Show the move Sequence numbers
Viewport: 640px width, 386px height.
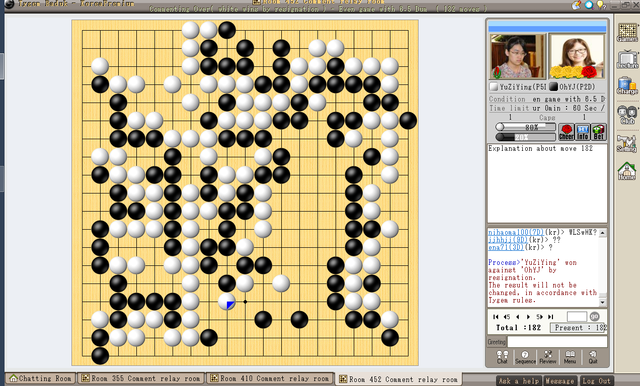point(525,357)
